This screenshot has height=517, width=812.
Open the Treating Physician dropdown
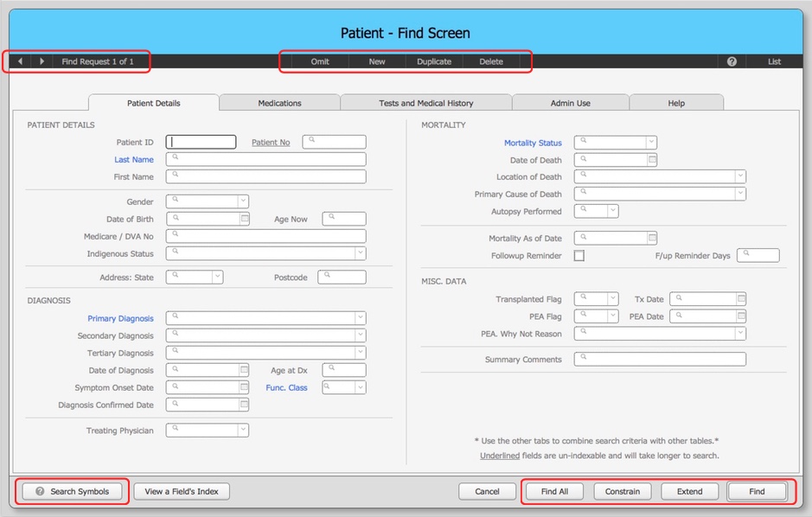pos(244,431)
